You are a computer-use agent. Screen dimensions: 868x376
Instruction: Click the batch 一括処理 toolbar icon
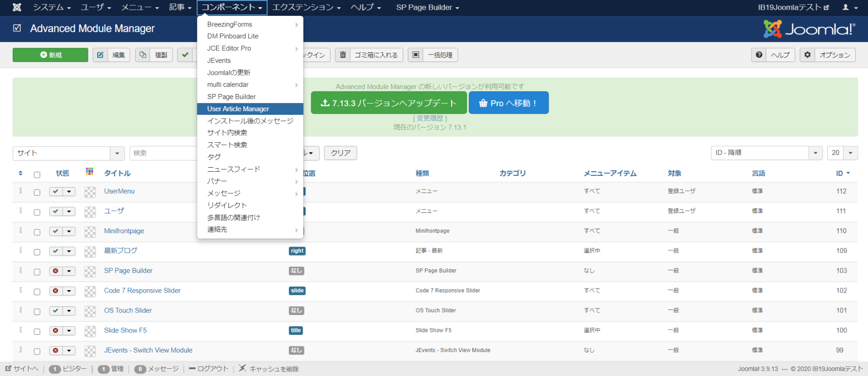pos(416,55)
